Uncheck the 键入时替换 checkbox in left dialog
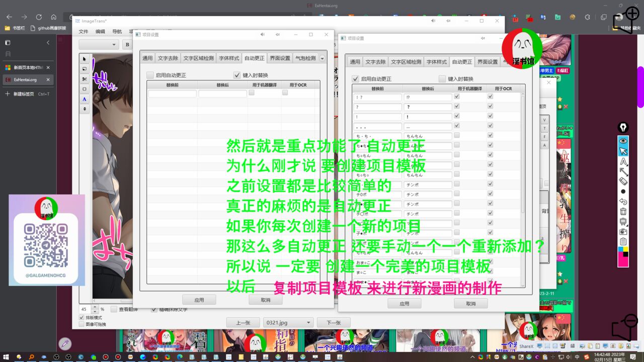Screen dimensions: 644x362 [237, 75]
